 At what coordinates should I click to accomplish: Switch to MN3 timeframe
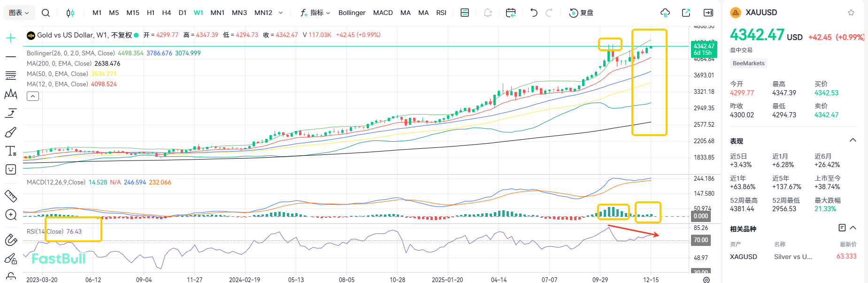239,13
